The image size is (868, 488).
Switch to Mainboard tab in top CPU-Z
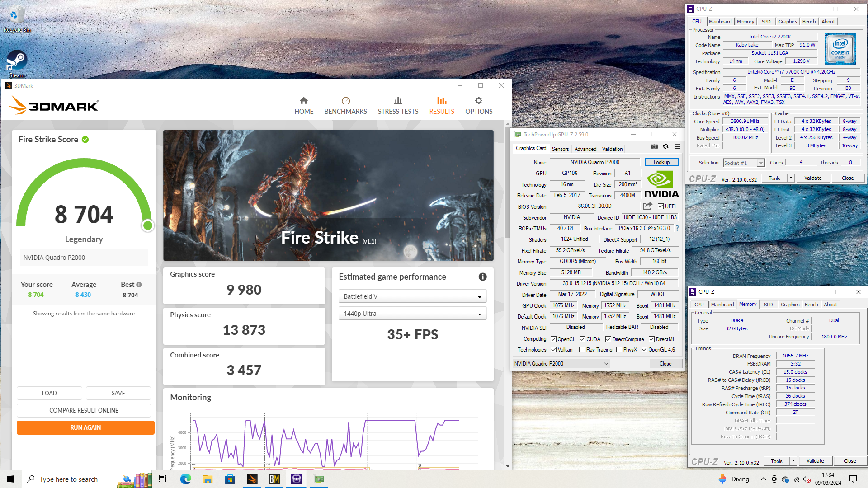pos(720,22)
